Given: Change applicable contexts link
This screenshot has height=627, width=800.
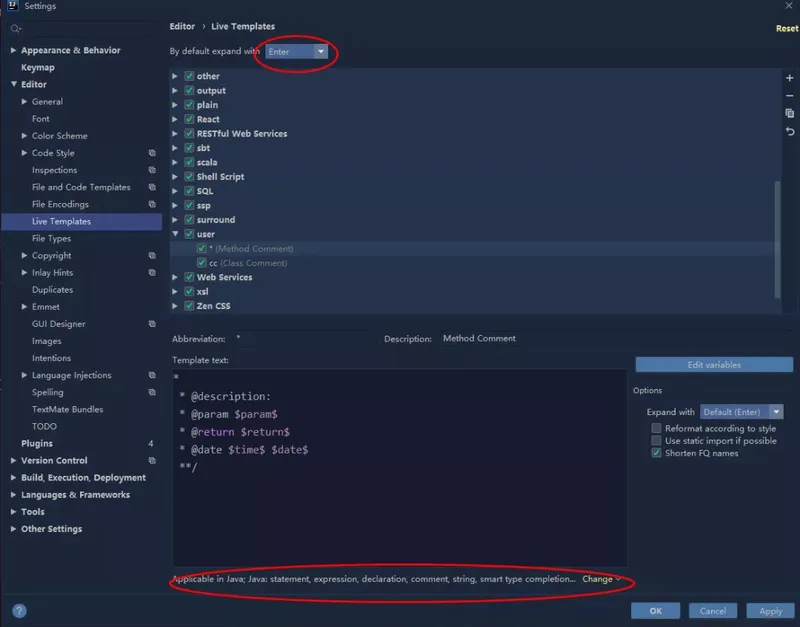Looking at the screenshot, I should coord(601,579).
